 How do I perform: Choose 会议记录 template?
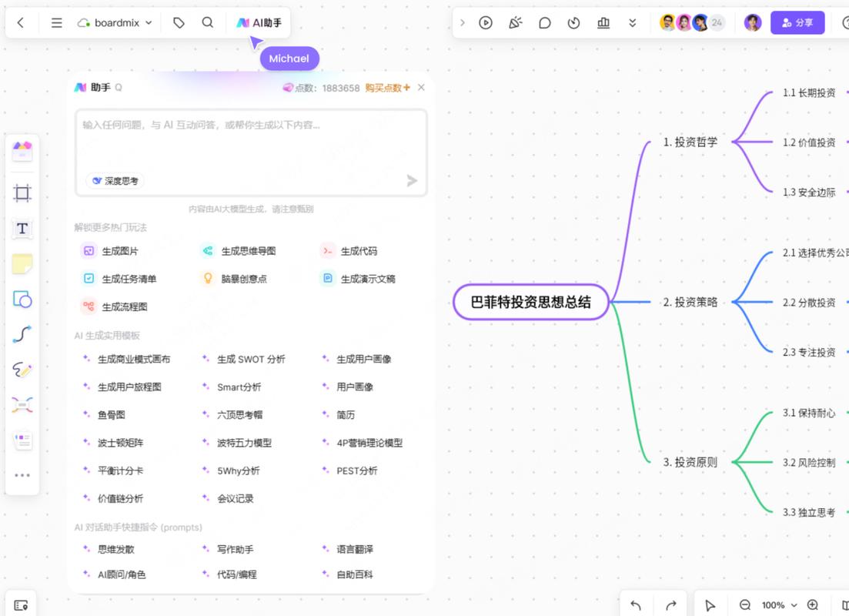tap(228, 498)
